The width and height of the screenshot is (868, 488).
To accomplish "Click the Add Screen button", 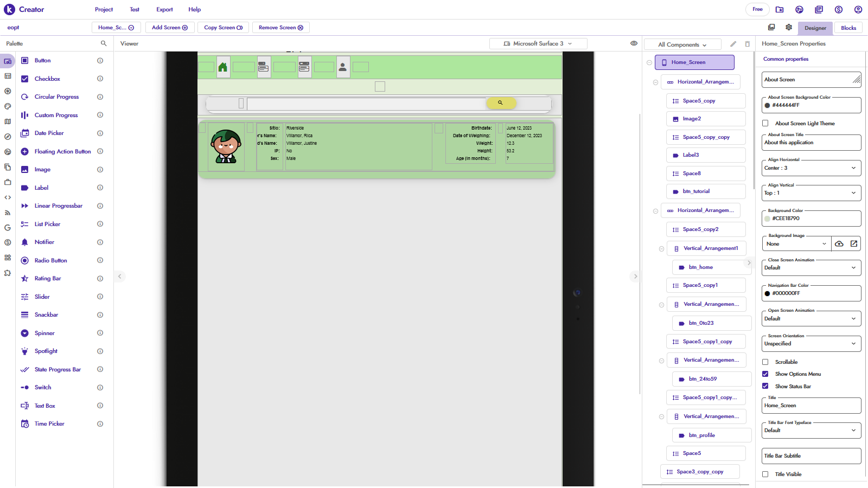I will coord(170,28).
